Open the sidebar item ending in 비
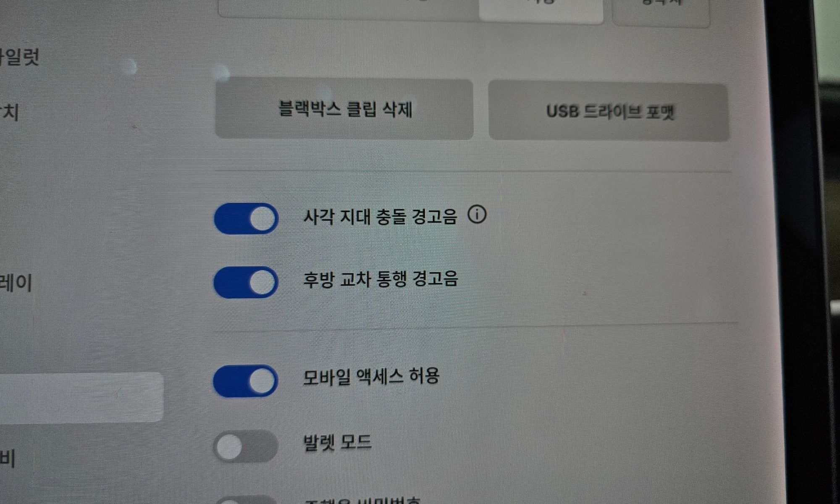The height and width of the screenshot is (504, 840). (8, 458)
